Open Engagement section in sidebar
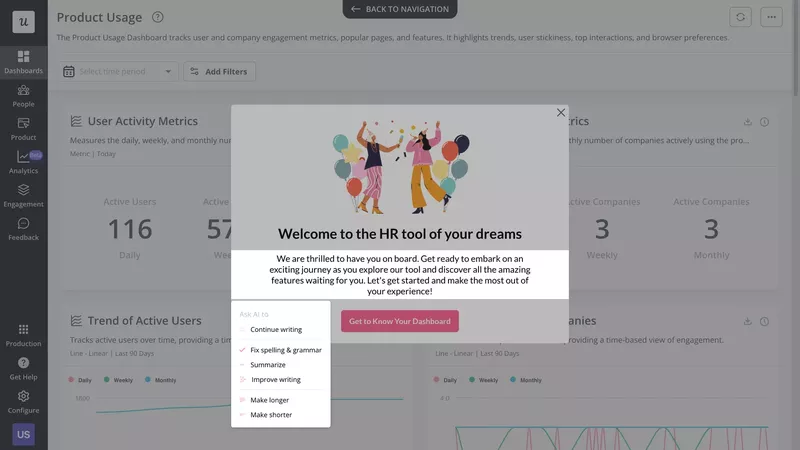The width and height of the screenshot is (800, 450). point(23,195)
